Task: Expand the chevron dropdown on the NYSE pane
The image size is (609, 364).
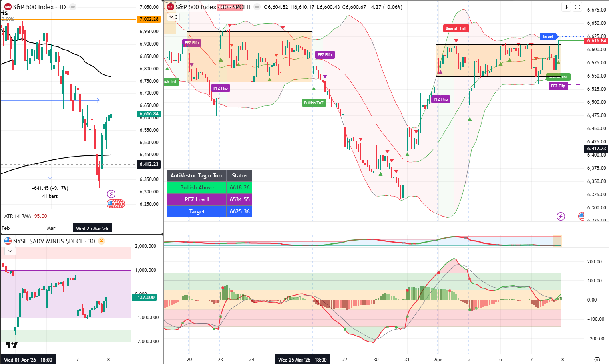Action: [x=10, y=251]
